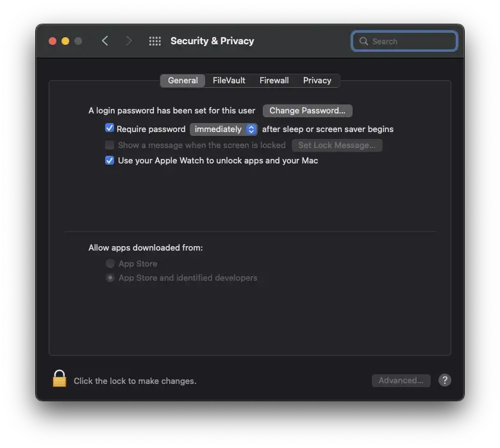Switch to the FileVault tab
Screen dimensions: 500x448
coord(229,80)
